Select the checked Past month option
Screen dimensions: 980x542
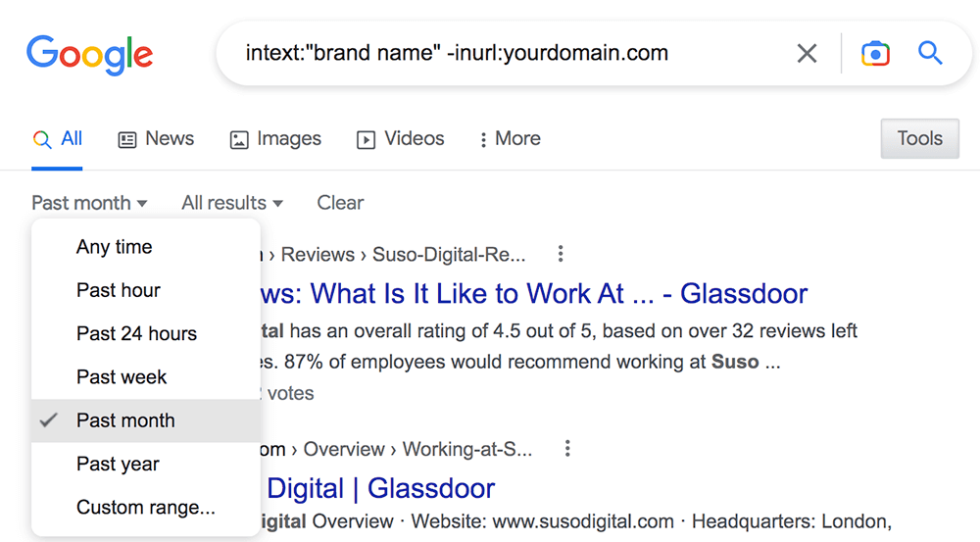[x=146, y=420]
